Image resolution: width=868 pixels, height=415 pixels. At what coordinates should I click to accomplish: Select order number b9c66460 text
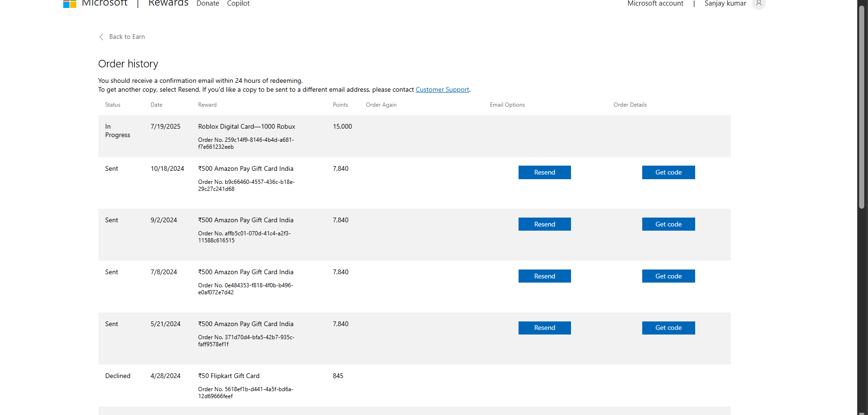[246, 185]
